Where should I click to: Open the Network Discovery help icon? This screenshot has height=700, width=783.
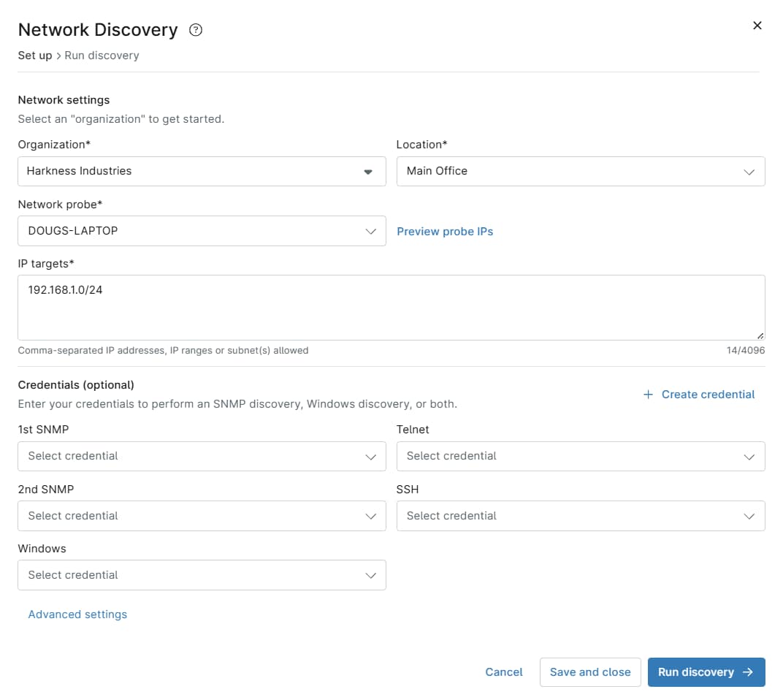[x=194, y=30]
